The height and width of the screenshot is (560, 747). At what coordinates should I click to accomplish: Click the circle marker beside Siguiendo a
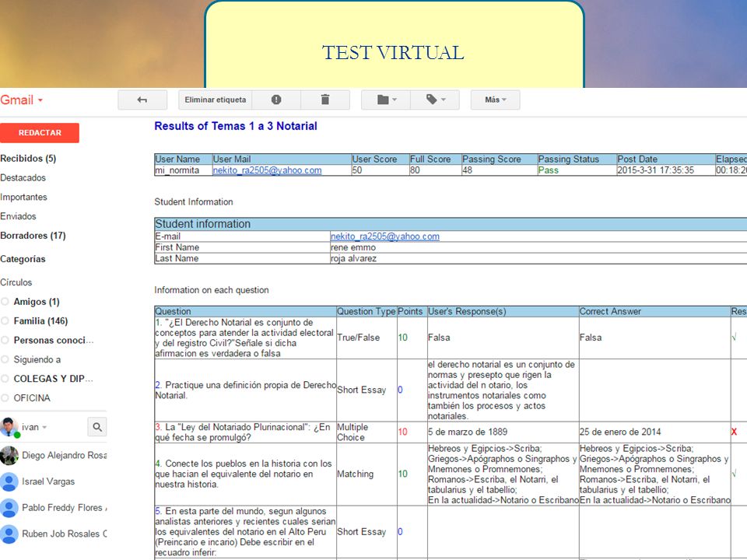pyautogui.click(x=5, y=359)
